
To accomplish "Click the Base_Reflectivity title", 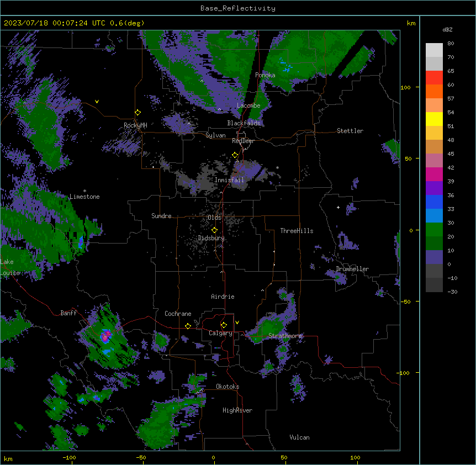I will click(238, 8).
